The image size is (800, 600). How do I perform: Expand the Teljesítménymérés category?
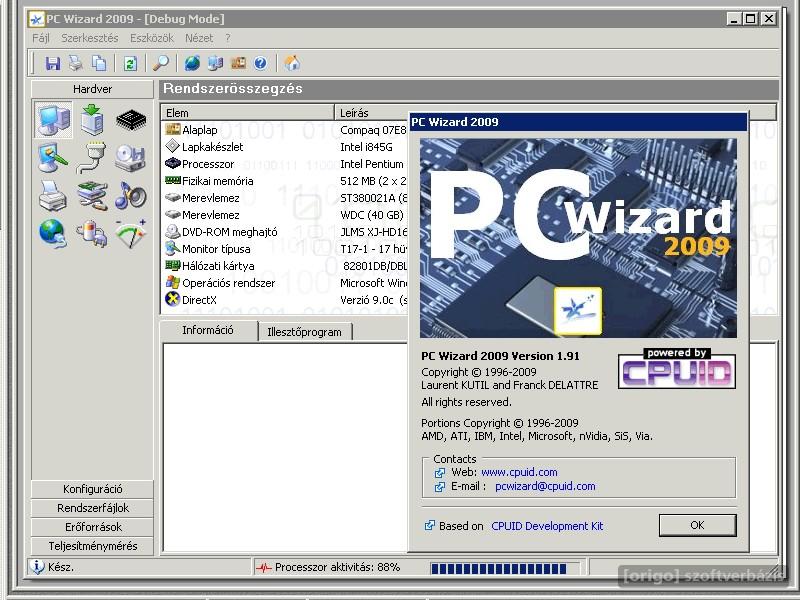click(x=92, y=546)
